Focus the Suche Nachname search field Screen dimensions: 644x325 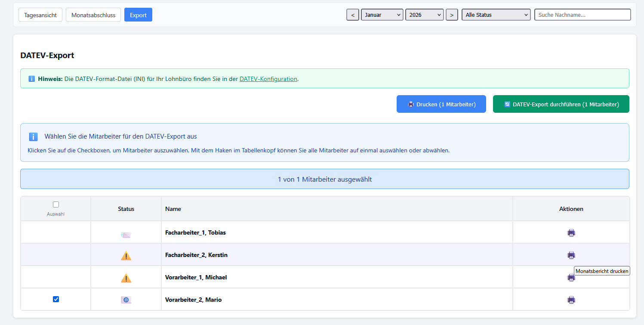coord(582,15)
